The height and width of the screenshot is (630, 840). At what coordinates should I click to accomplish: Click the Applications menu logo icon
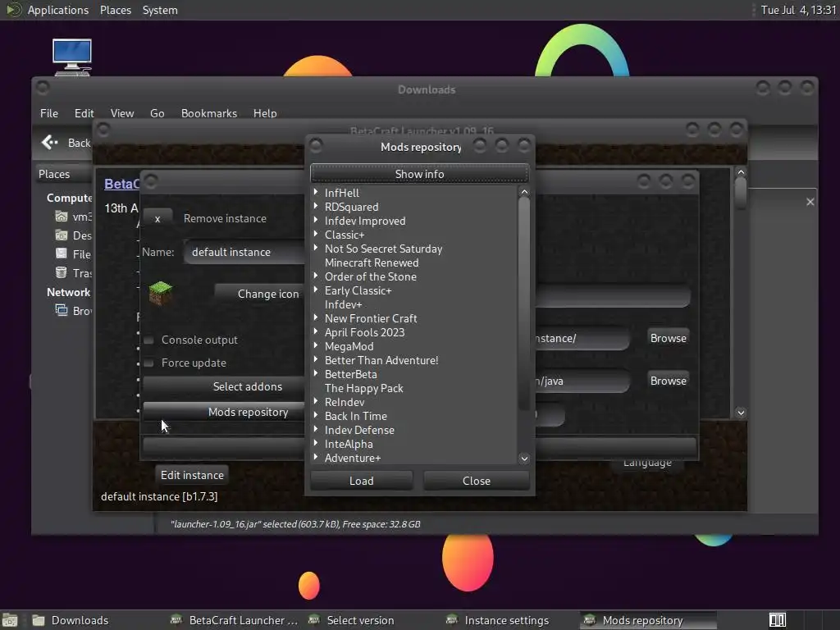coord(13,10)
